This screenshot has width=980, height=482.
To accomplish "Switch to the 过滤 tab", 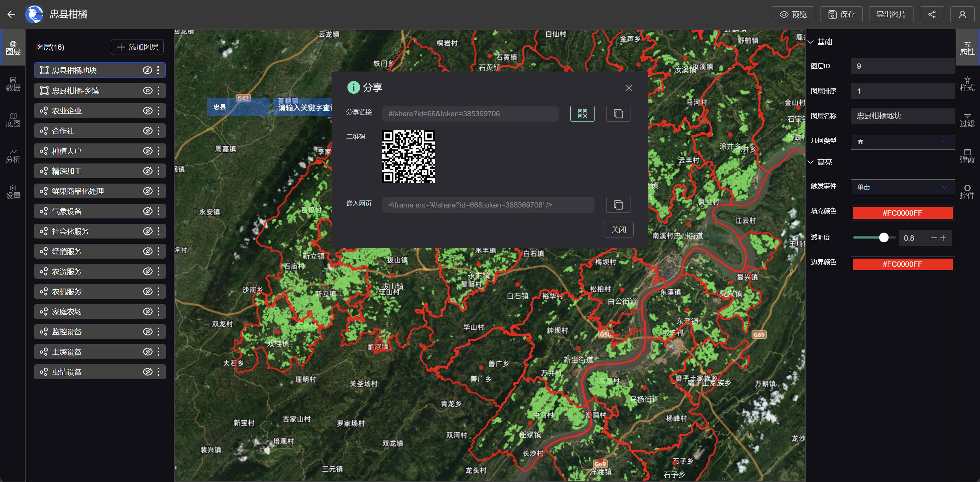I will click(x=967, y=120).
